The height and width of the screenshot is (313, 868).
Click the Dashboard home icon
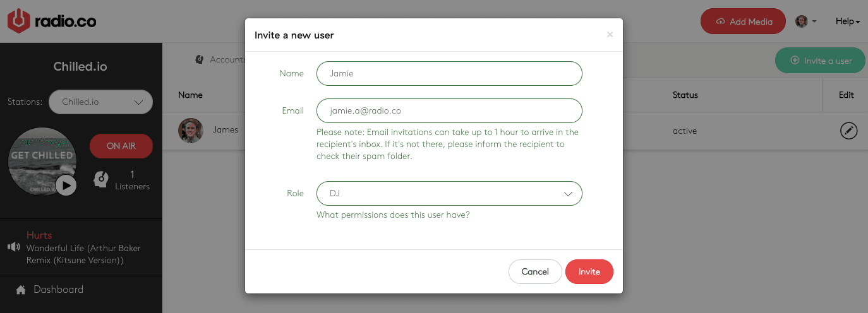tap(21, 290)
